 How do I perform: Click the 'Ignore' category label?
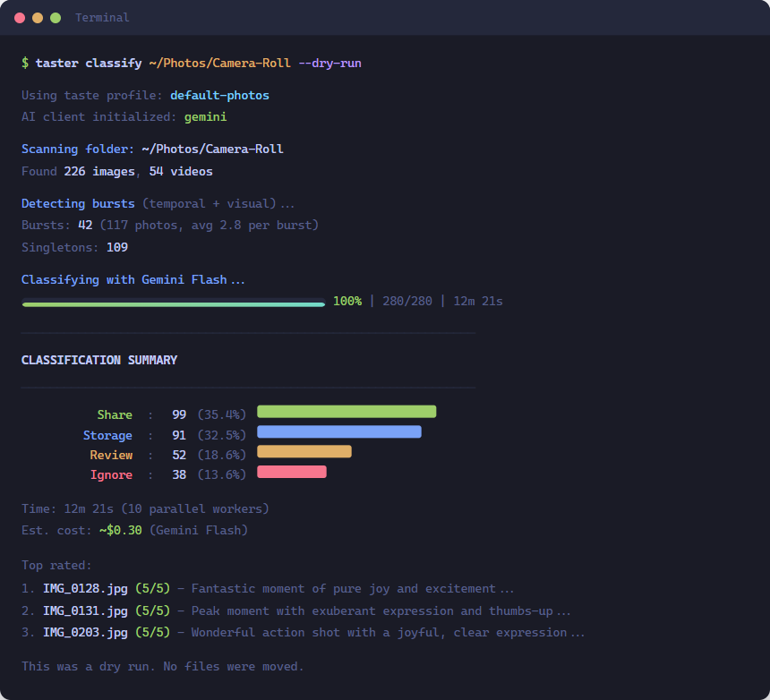pyautogui.click(x=111, y=475)
